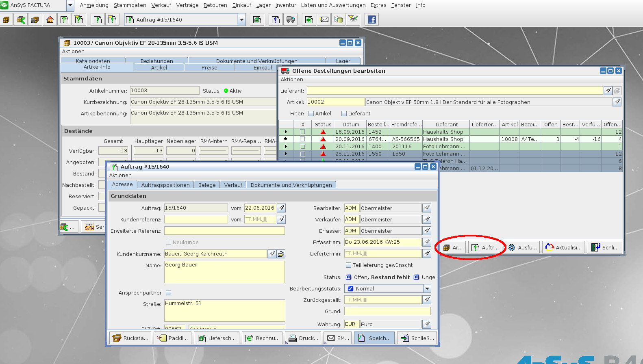Click the Kundenreferenz input field
Image resolution: width=643 pixels, height=364 pixels.
tap(196, 219)
